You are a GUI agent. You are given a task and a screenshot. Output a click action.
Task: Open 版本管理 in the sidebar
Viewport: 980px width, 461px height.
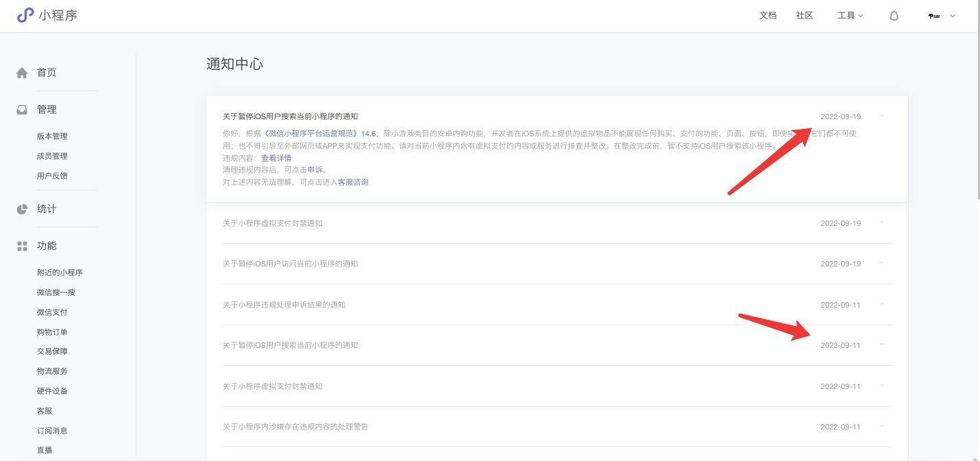tap(52, 136)
